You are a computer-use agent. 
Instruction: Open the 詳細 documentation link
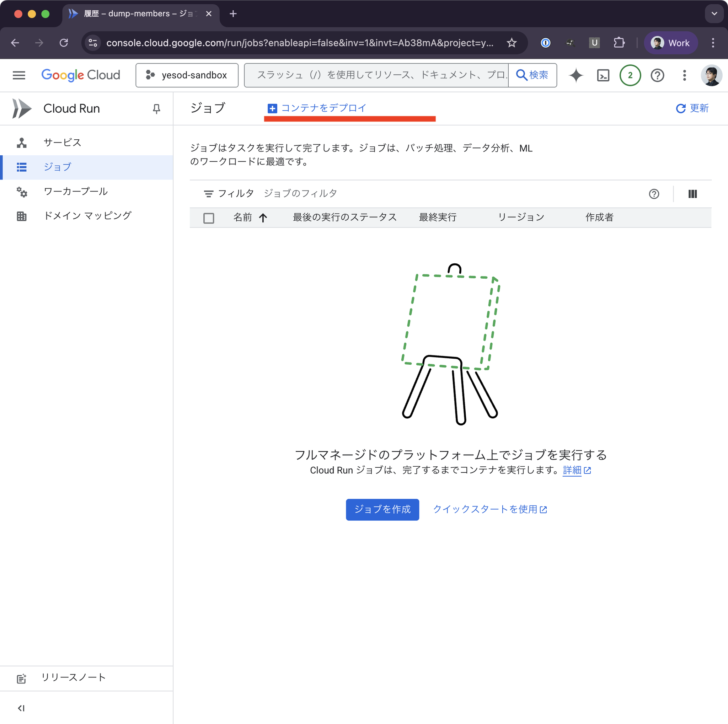pyautogui.click(x=577, y=470)
